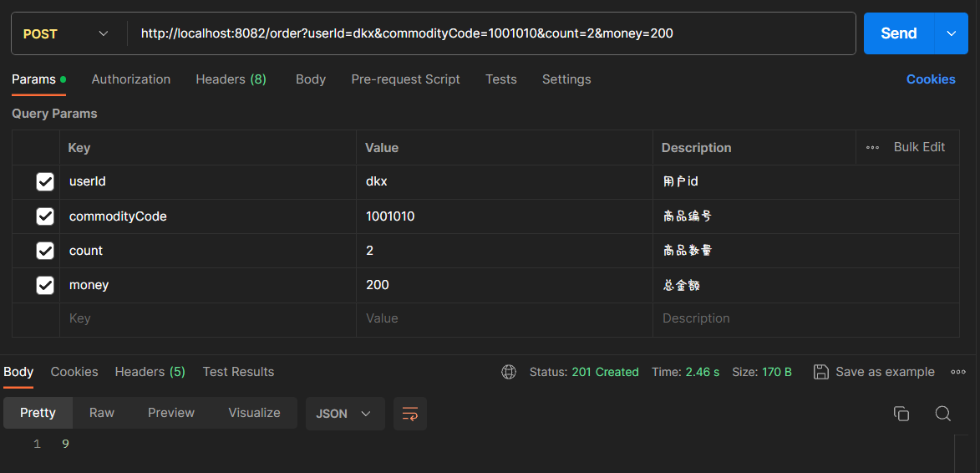Open the request Body tab
Image resolution: width=980 pixels, height=473 pixels.
(x=311, y=79)
